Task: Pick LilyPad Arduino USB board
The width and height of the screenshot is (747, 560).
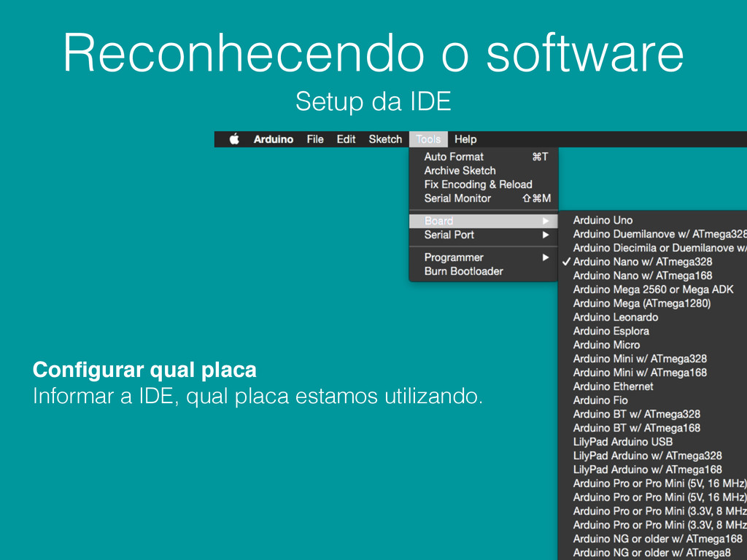Action: tap(653, 441)
